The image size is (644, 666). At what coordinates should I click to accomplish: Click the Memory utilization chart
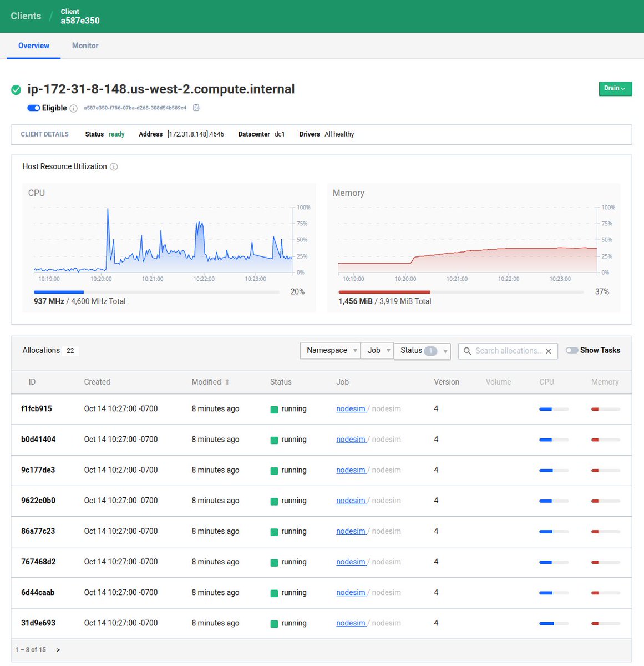pyautogui.click(x=468, y=240)
